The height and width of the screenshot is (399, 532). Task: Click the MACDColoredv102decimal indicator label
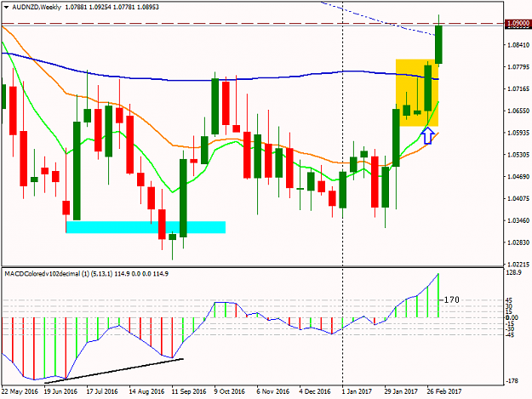tap(41, 274)
